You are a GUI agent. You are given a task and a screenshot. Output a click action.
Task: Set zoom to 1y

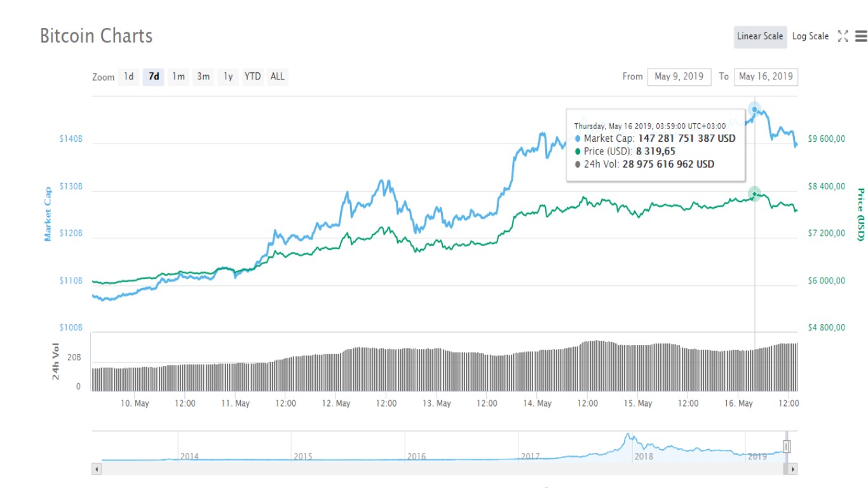228,77
